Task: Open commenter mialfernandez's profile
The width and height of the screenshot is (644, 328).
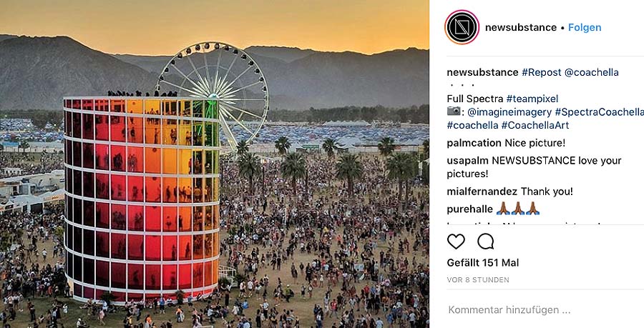Action: click(482, 192)
